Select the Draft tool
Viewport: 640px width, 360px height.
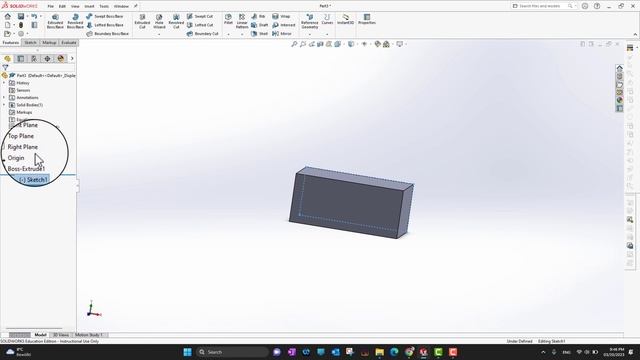260,25
